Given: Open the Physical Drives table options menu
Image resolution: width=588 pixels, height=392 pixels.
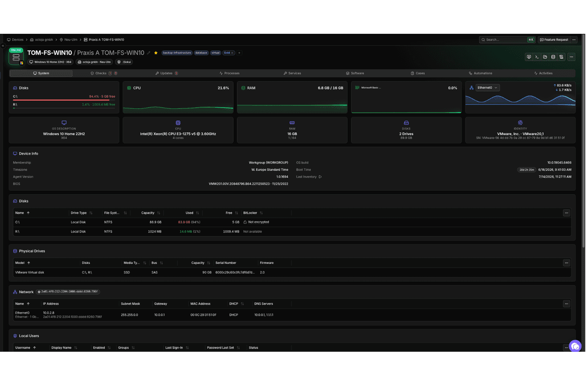Looking at the screenshot, I should tap(566, 263).
